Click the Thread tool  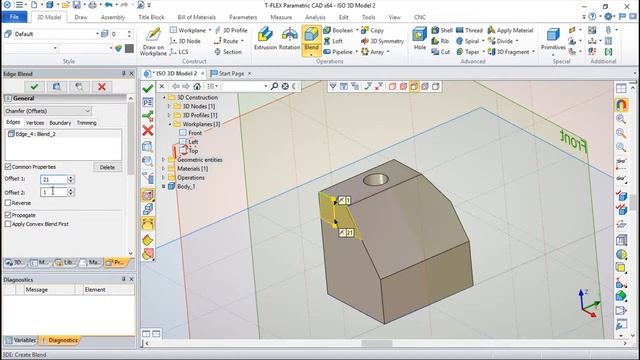469,30
